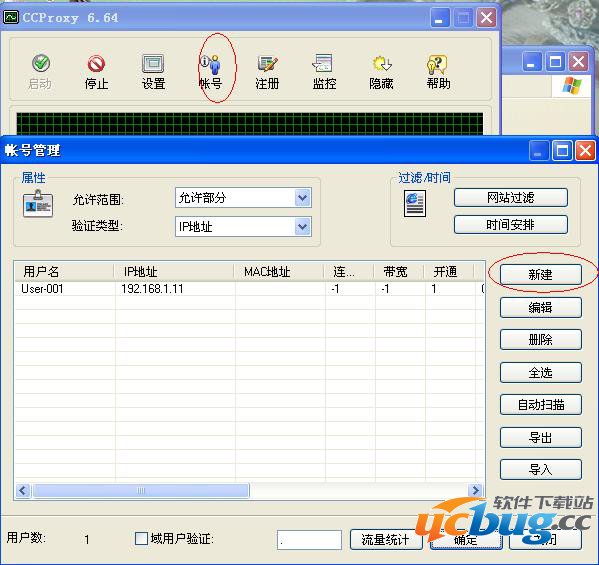Click the 导入 import button

pos(541,469)
